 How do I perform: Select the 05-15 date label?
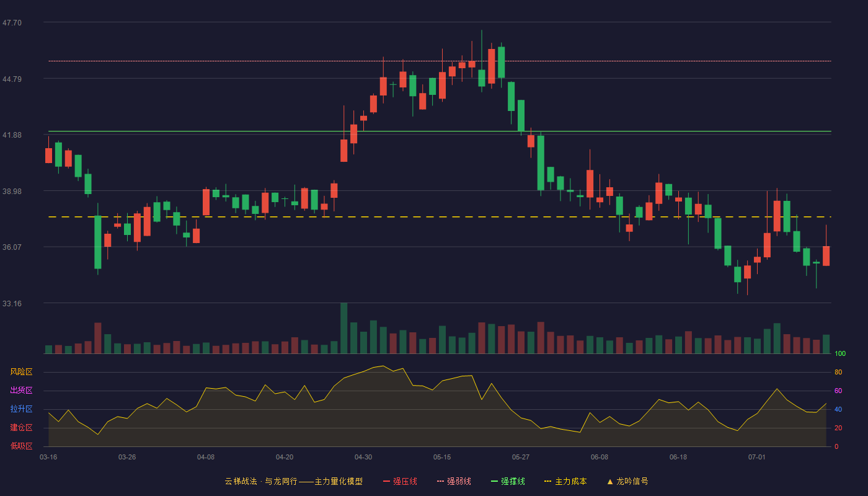[442, 457]
